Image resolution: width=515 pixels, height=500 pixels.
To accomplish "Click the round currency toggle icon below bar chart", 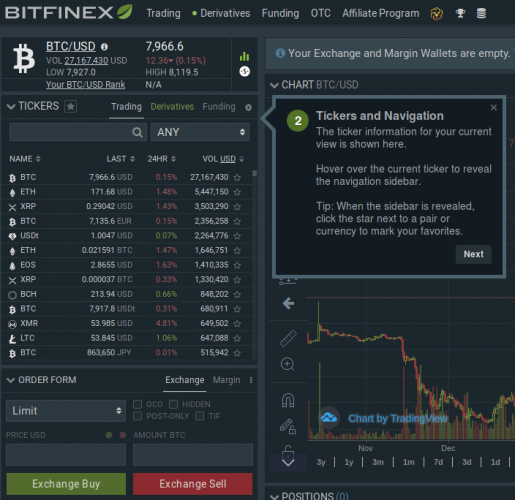I will (x=245, y=71).
